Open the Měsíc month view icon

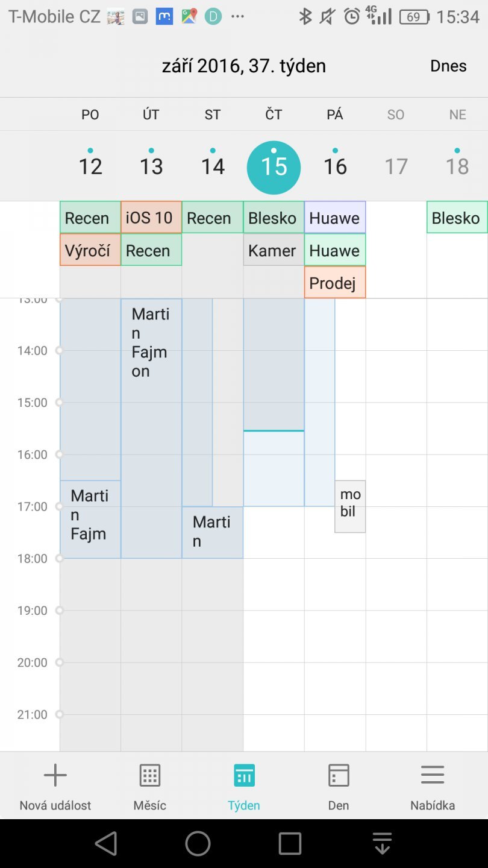tap(150, 775)
